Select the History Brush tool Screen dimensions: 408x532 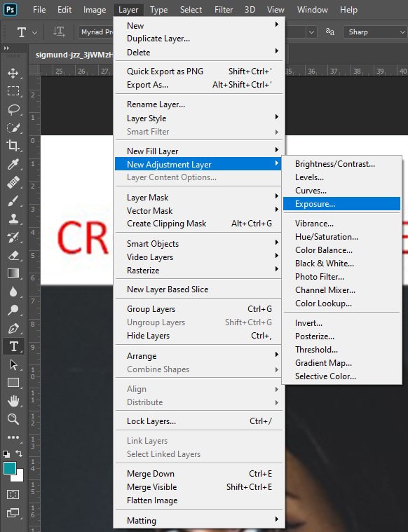13,237
